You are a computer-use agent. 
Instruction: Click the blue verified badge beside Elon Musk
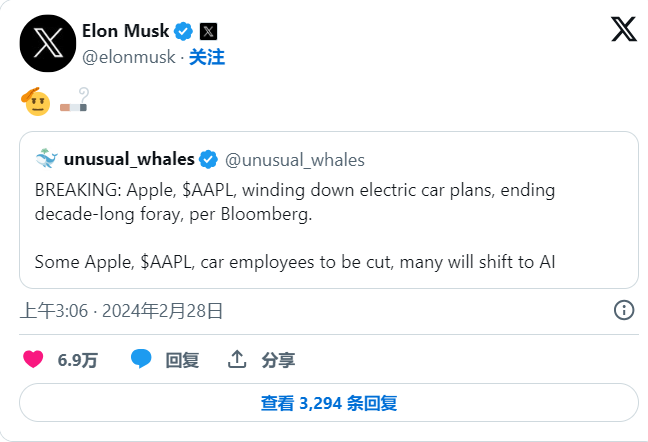pos(184,31)
